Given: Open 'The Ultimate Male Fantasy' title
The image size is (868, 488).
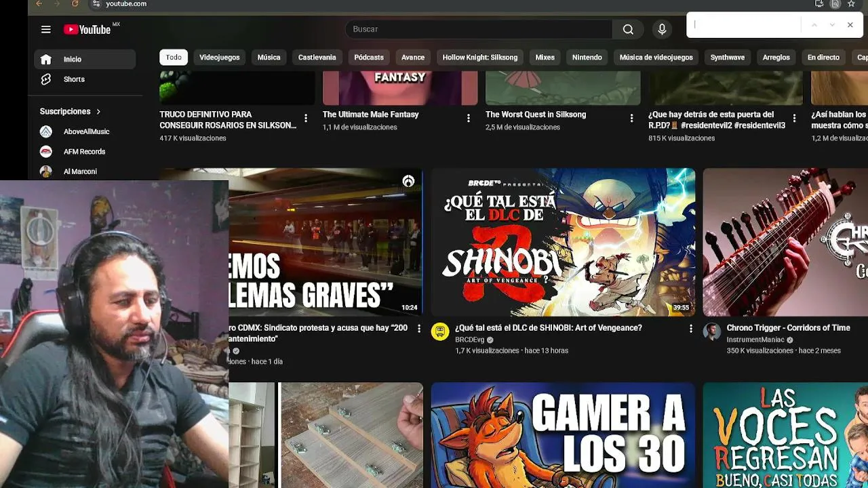Looking at the screenshot, I should click(x=370, y=115).
